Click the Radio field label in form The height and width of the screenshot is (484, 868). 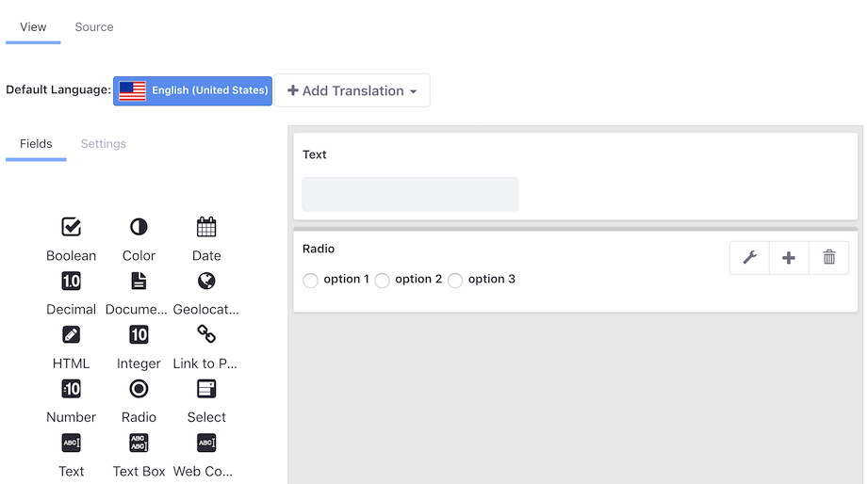coord(319,249)
